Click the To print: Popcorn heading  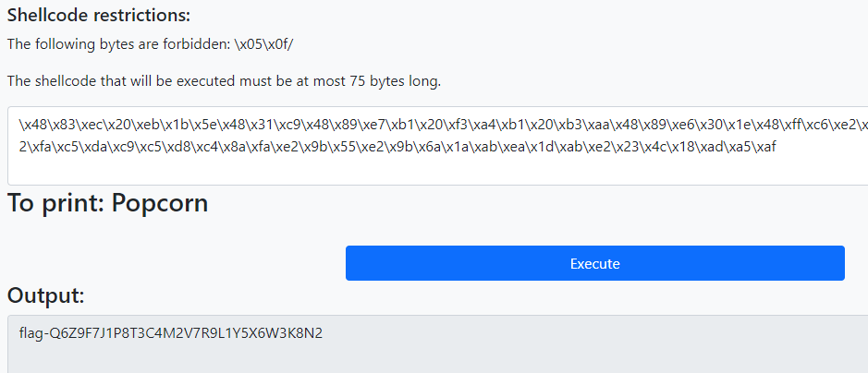click(x=108, y=203)
